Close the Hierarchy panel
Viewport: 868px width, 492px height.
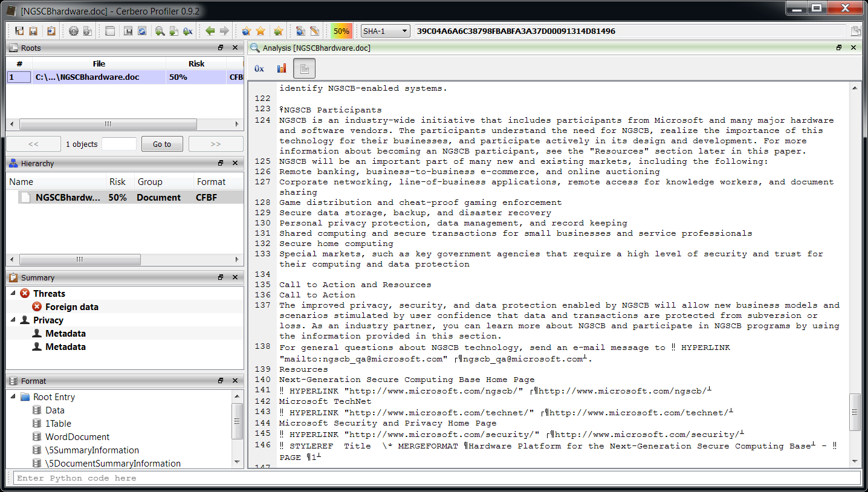coord(236,163)
